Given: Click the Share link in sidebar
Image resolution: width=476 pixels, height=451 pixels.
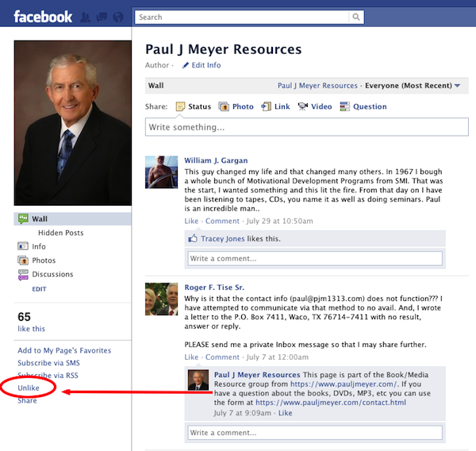Looking at the screenshot, I should pyautogui.click(x=27, y=401).
